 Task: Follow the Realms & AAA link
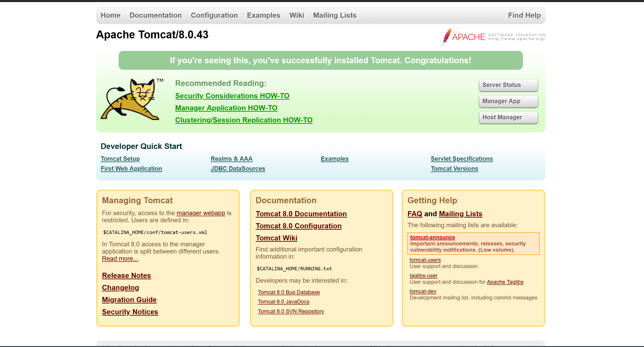[x=232, y=159]
